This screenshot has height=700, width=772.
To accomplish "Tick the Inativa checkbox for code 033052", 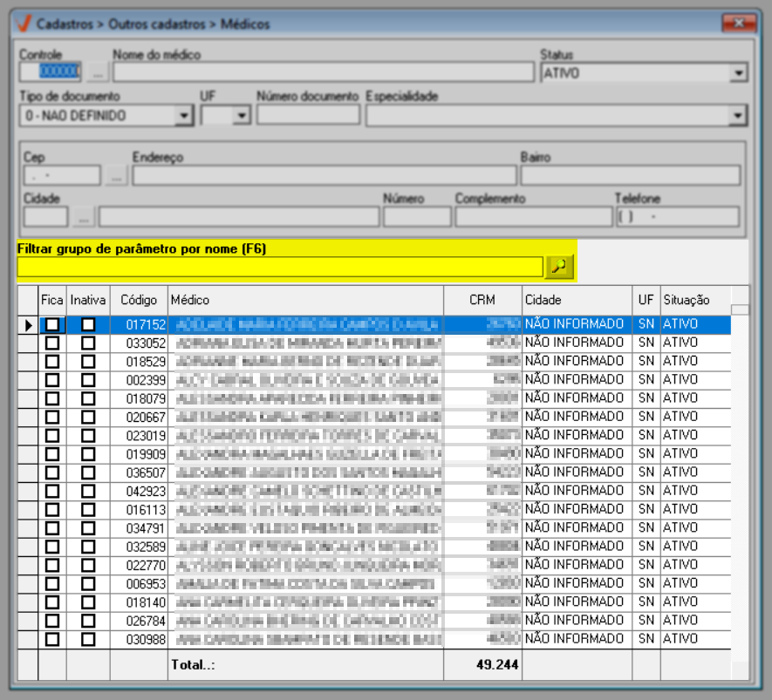I will [x=88, y=343].
